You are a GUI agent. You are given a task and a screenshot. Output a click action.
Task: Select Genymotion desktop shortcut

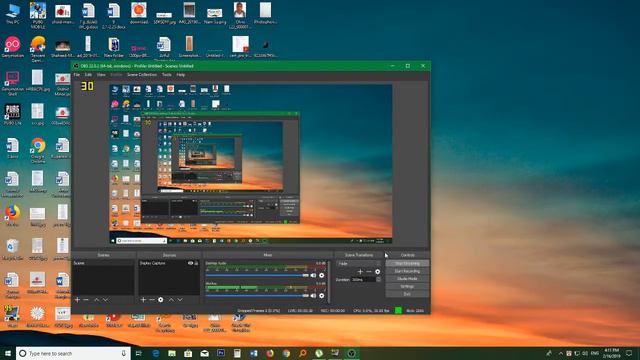tap(13, 47)
